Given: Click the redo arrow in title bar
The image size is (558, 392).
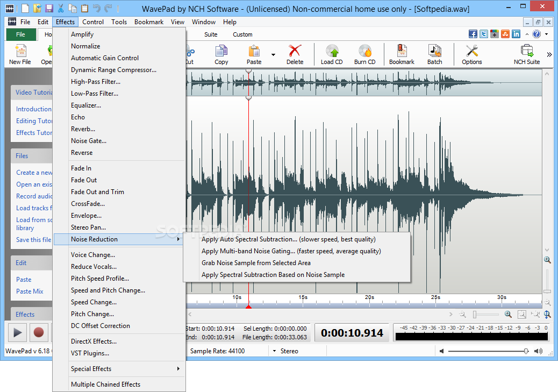Looking at the screenshot, I should [108, 8].
